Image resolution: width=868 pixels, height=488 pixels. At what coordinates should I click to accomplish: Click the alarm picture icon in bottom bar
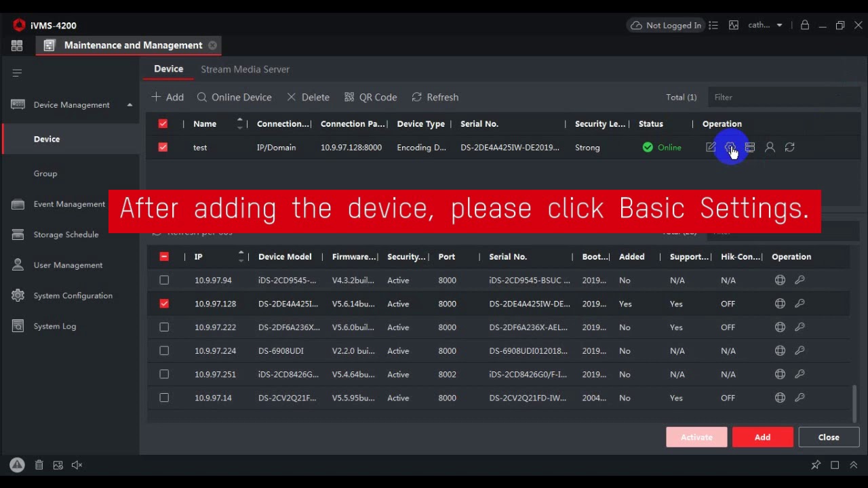[x=58, y=465]
